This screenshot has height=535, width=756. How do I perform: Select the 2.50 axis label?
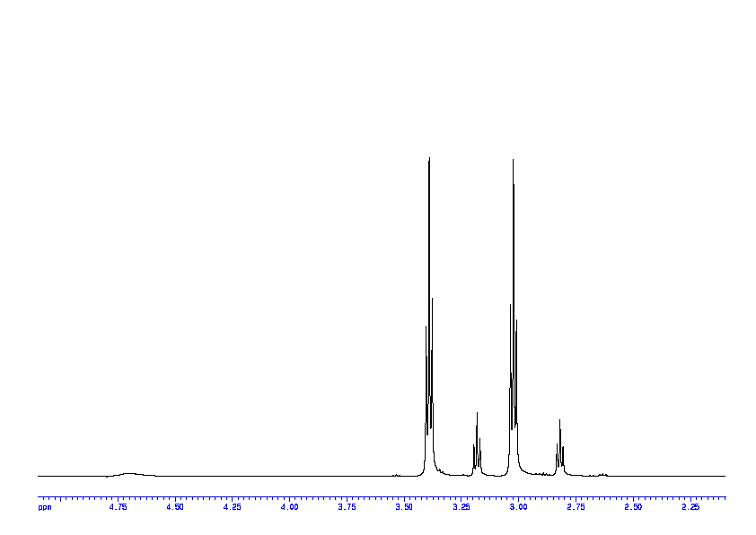click(x=633, y=507)
